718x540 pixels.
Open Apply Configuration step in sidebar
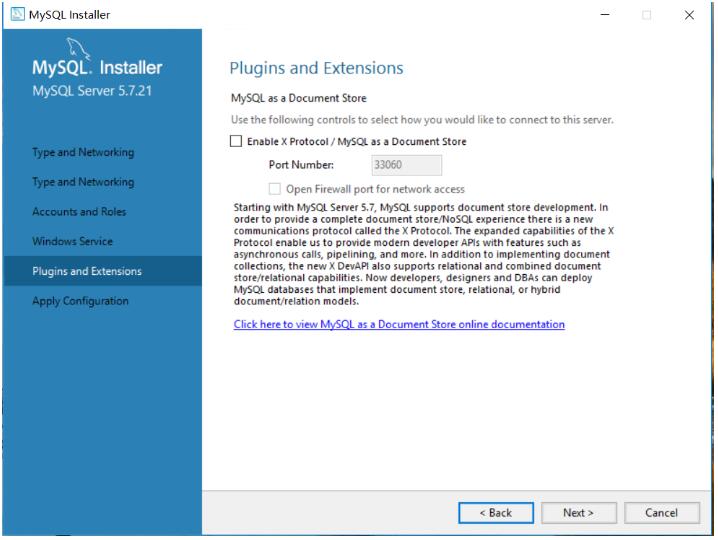pyautogui.click(x=81, y=301)
